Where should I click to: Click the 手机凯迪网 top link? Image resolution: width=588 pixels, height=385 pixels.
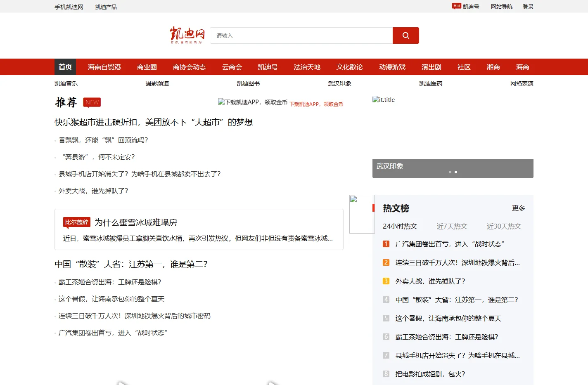tap(69, 7)
